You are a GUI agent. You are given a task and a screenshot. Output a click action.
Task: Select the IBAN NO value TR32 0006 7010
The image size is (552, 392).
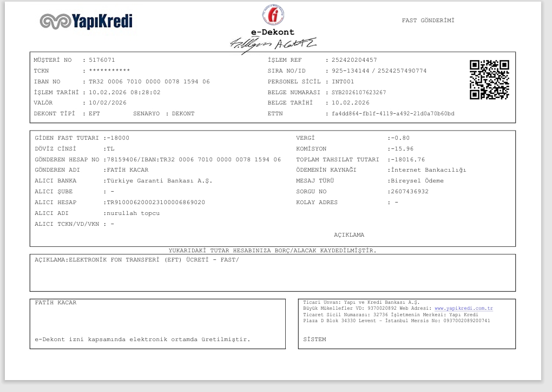coord(149,81)
